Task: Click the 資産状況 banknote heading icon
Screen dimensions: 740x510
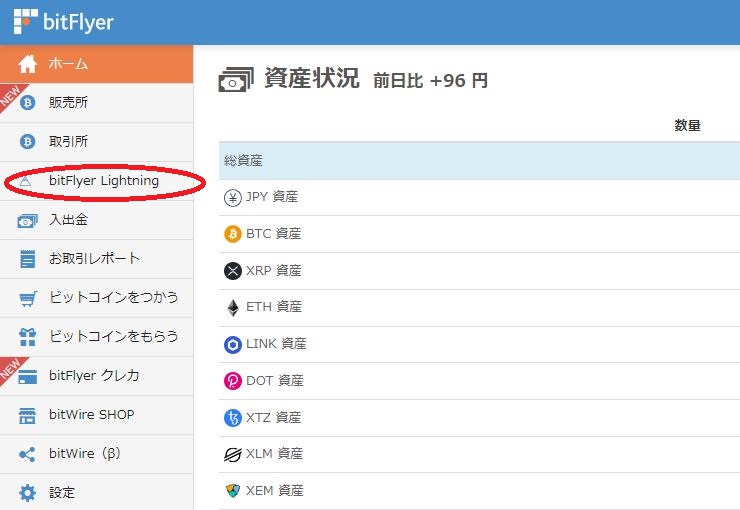Action: [236, 79]
